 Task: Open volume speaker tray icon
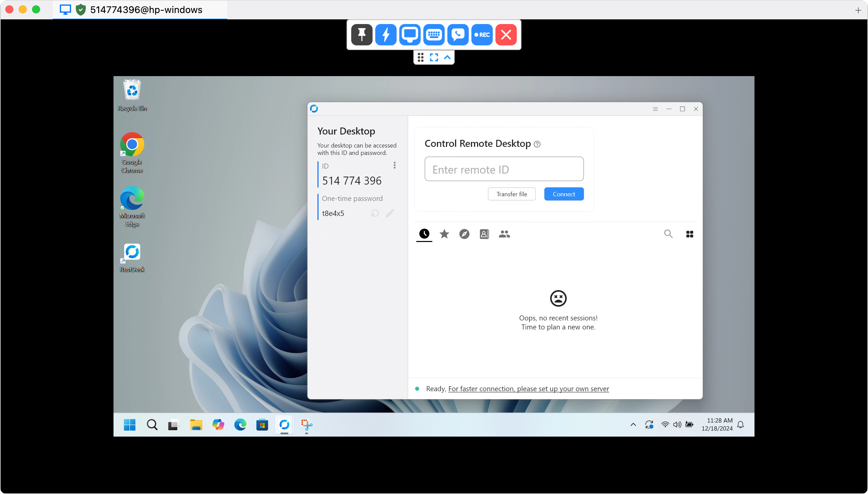coord(677,425)
